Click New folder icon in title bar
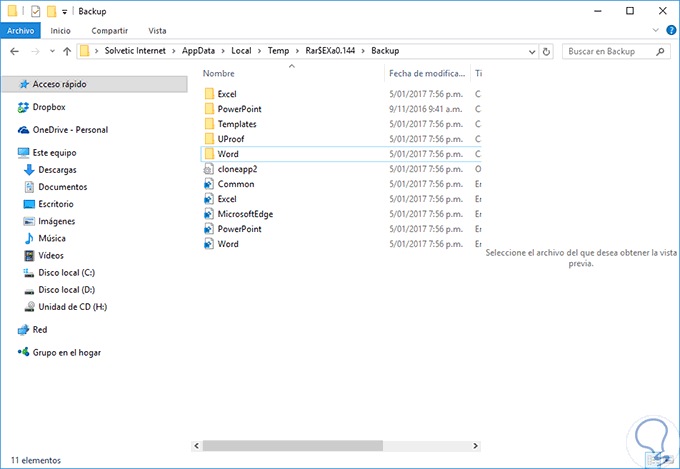This screenshot has width=680, height=469. click(51, 11)
